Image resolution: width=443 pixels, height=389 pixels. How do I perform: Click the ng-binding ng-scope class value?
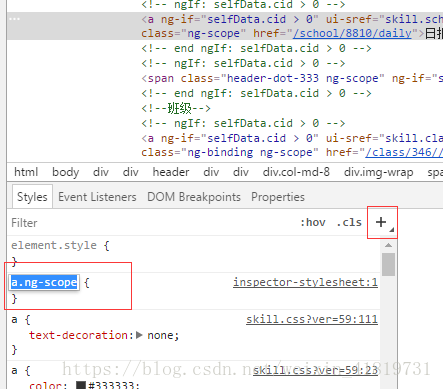pos(250,152)
